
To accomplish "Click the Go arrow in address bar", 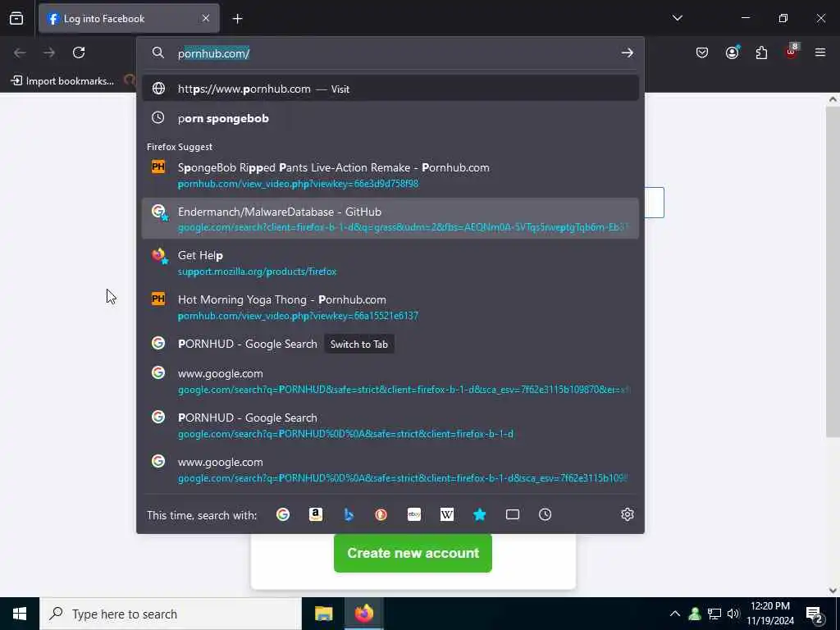I will [627, 53].
